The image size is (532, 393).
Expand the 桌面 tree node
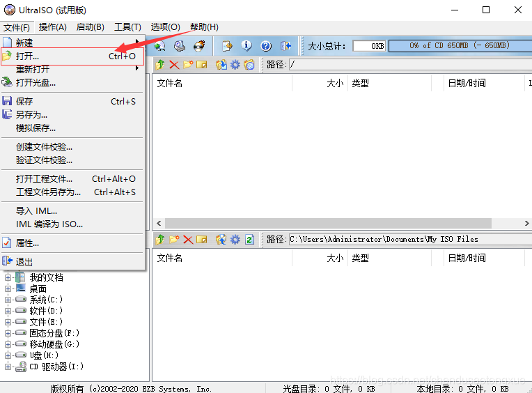click(8, 288)
